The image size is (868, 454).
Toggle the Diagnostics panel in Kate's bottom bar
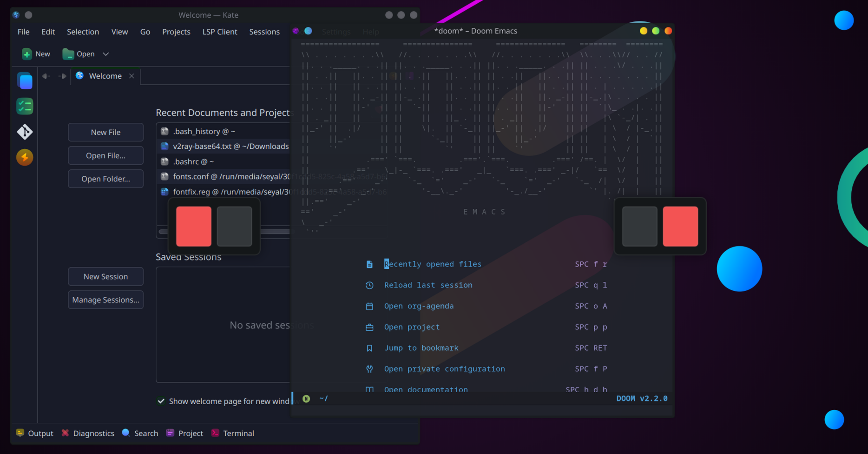(x=88, y=433)
